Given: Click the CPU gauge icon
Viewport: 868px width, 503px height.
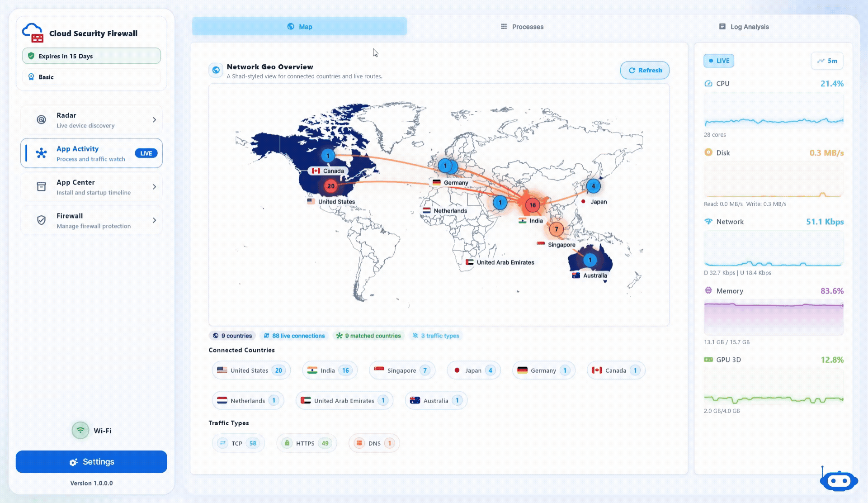Looking at the screenshot, I should pos(708,84).
